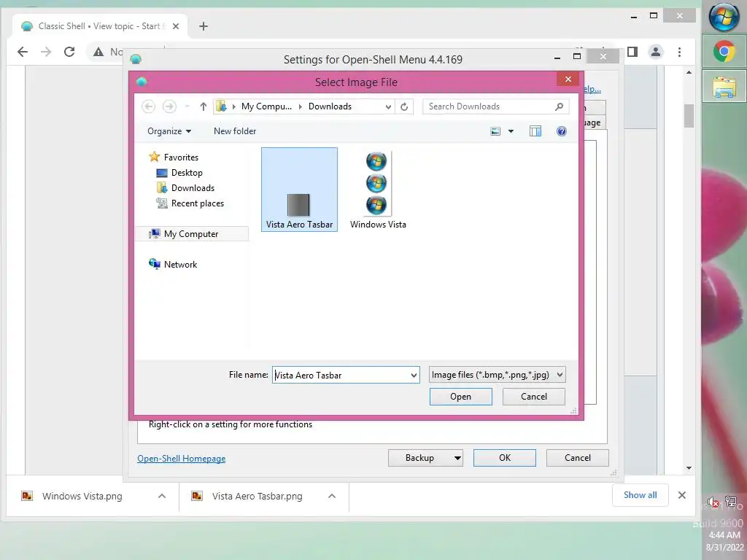The width and height of the screenshot is (747, 560).
Task: Open the Image files type filter dropdown
Action: (x=497, y=375)
